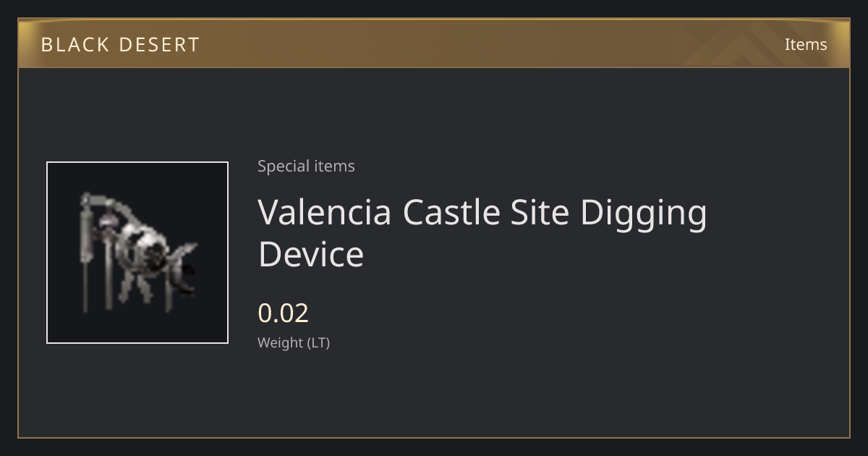The width and height of the screenshot is (868, 456).
Task: Click the word Castle in the heading
Action: (x=451, y=212)
